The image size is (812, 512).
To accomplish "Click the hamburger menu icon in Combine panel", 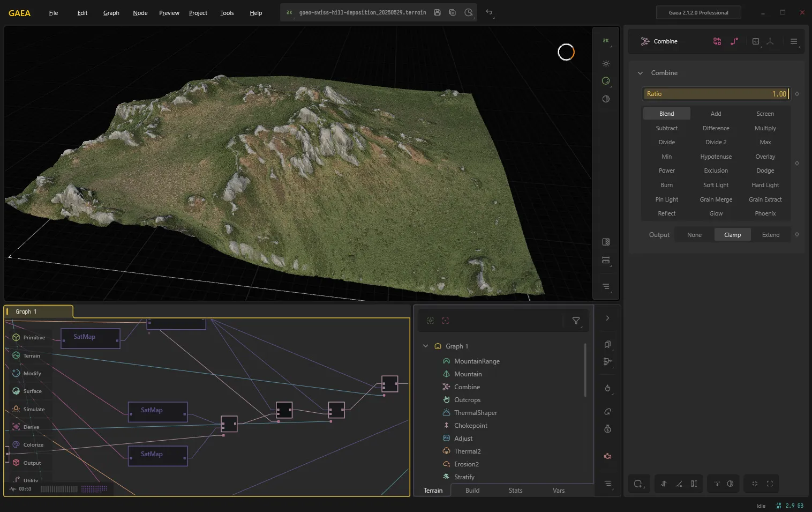I will point(793,41).
